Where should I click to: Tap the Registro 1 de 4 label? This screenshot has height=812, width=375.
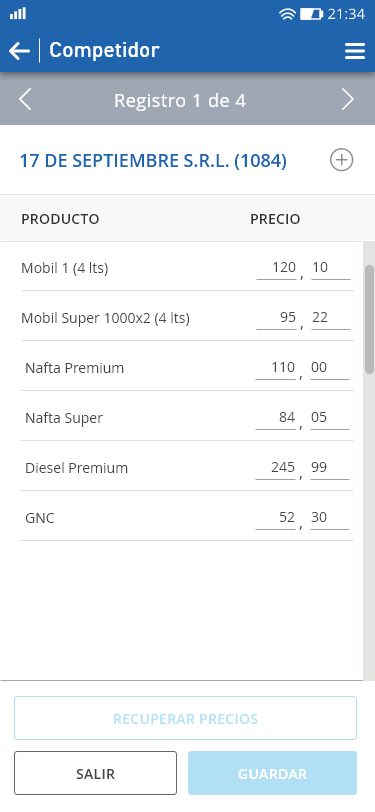(x=180, y=100)
